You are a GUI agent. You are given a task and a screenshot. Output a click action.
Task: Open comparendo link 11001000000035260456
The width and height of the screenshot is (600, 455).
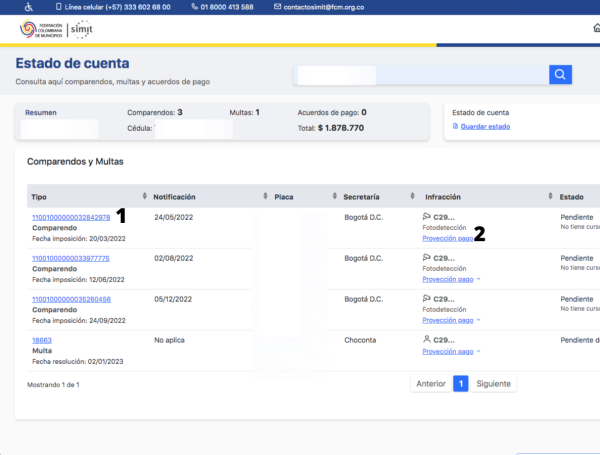pos(72,299)
